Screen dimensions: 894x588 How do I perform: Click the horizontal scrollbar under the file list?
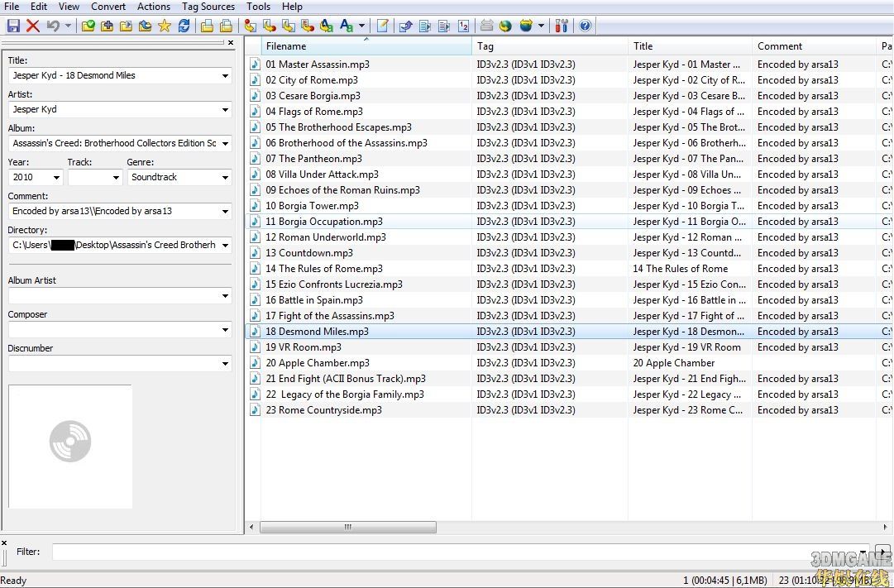(348, 527)
